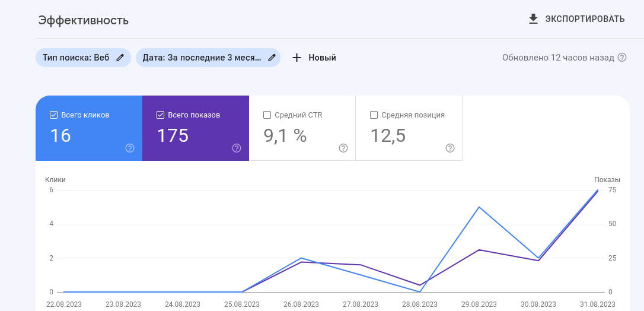Viewport: 644px width, 311px height.
Task: Click help icon in average CTR card
Action: coord(343,148)
